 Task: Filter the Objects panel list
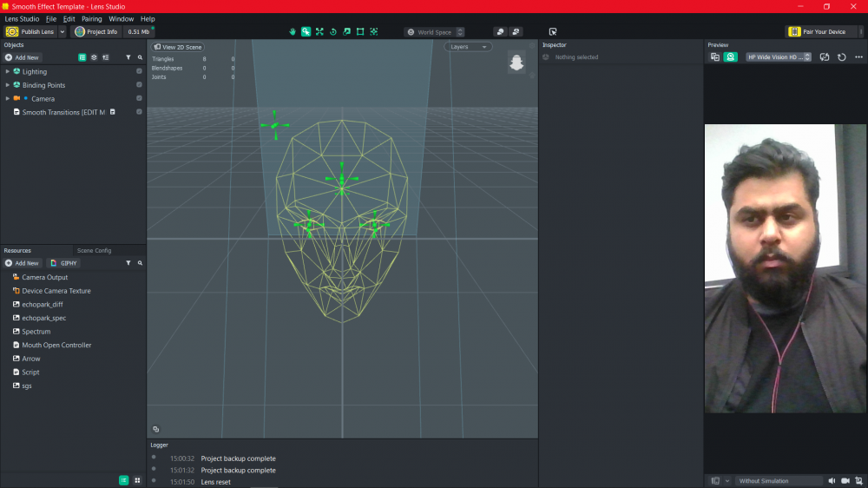tap(128, 58)
